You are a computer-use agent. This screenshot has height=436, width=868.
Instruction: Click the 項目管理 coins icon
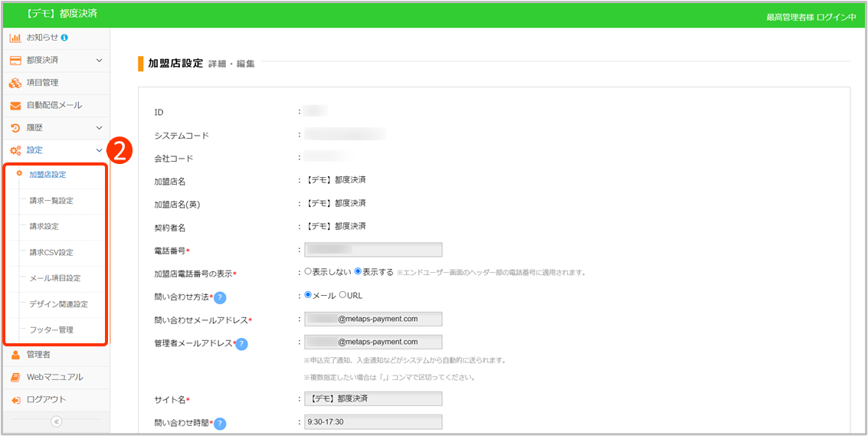(x=15, y=83)
